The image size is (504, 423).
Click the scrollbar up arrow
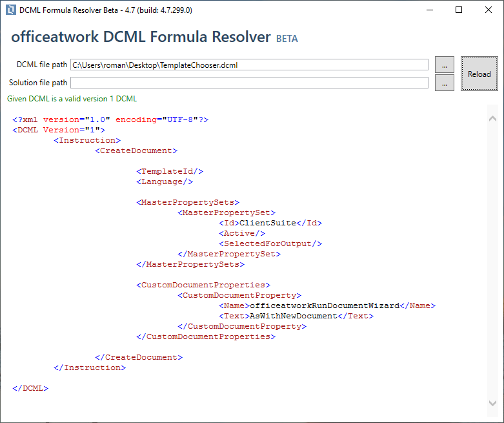pos(492,119)
